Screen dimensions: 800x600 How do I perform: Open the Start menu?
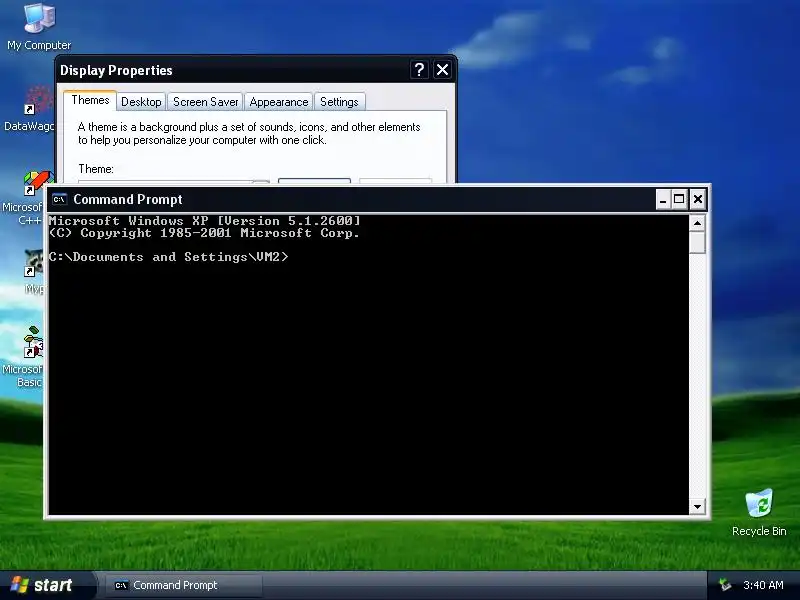point(46,585)
